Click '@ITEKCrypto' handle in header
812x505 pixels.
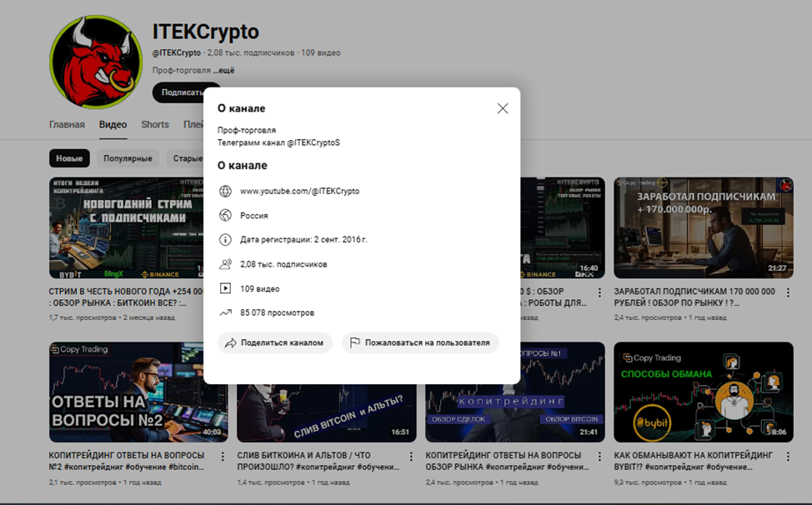177,52
